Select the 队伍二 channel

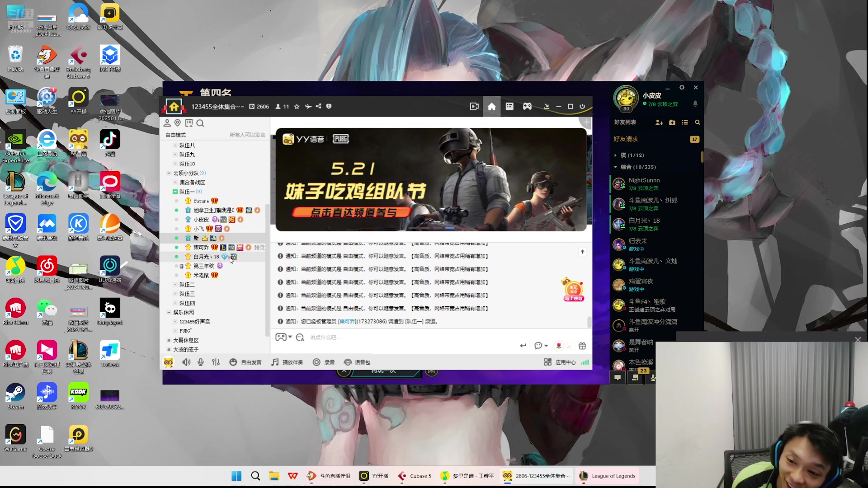tap(187, 285)
